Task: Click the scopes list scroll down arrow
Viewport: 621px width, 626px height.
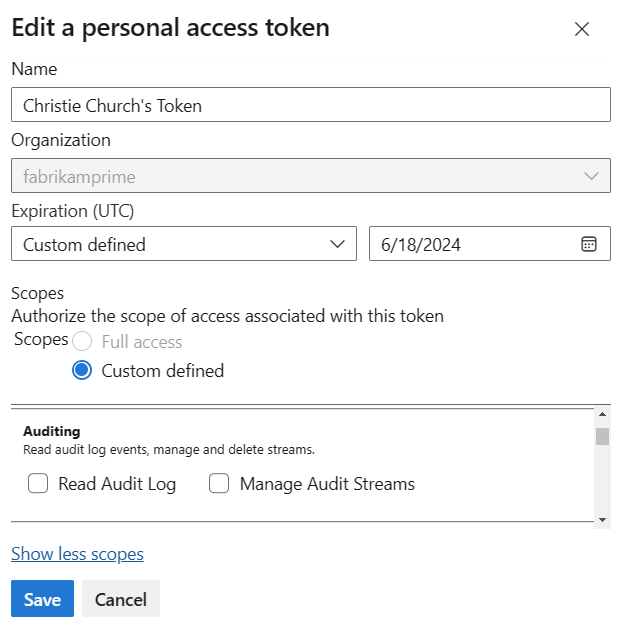Action: click(602, 520)
